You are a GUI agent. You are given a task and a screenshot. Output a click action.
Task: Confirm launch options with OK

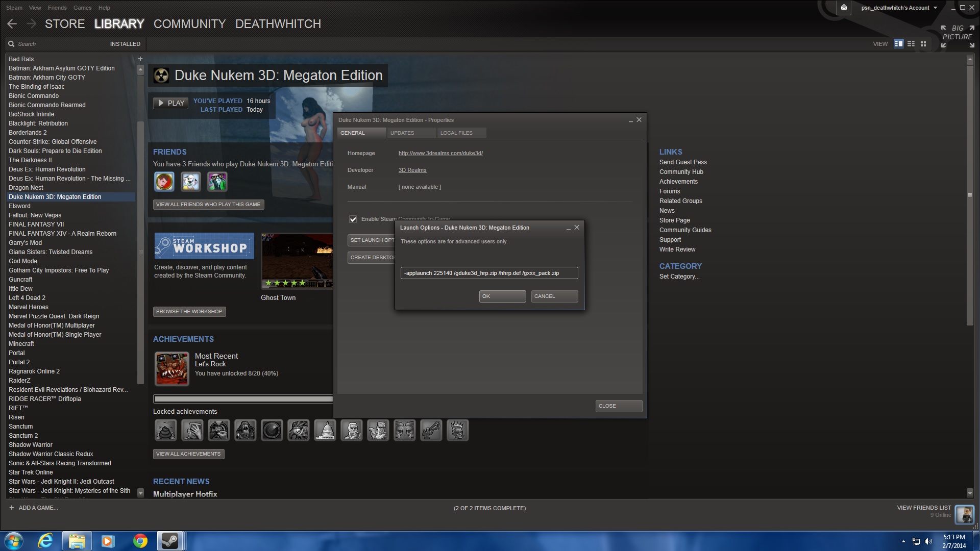[502, 296]
